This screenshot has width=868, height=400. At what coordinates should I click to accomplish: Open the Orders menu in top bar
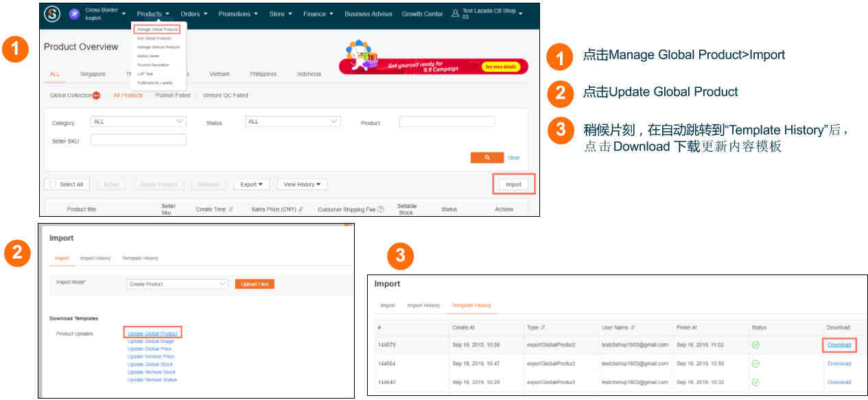click(x=194, y=14)
